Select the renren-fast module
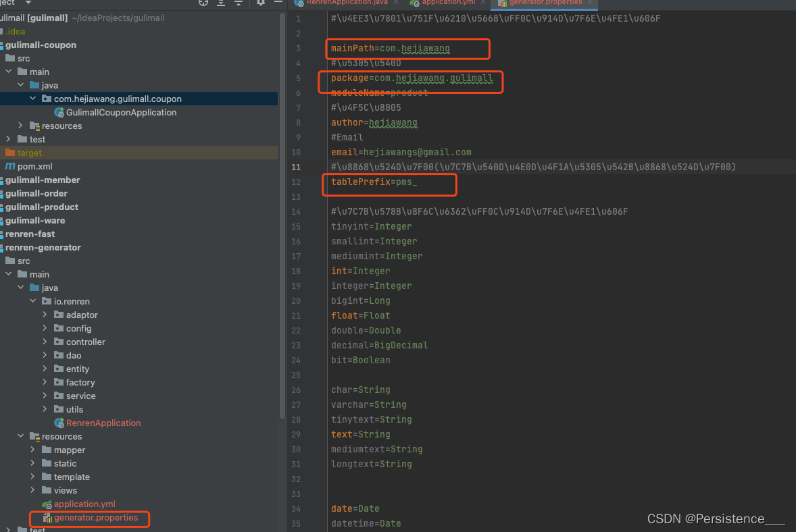Viewport: 796px width, 532px height. point(30,234)
